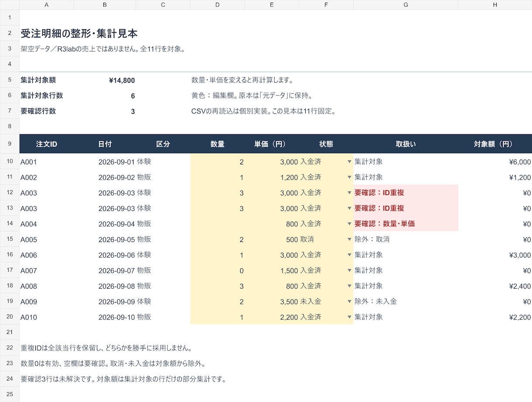This screenshot has width=532, height=402.
Task: Click unit price 3,500 for A009
Action: tap(272, 302)
